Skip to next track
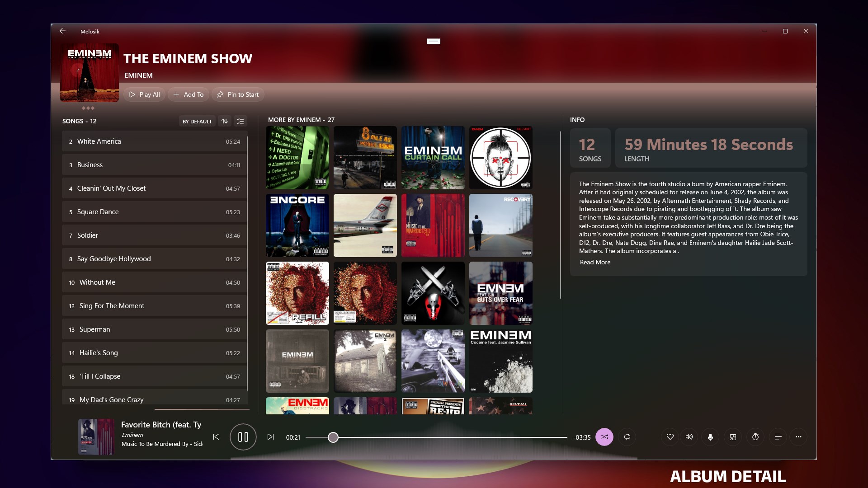 click(270, 436)
